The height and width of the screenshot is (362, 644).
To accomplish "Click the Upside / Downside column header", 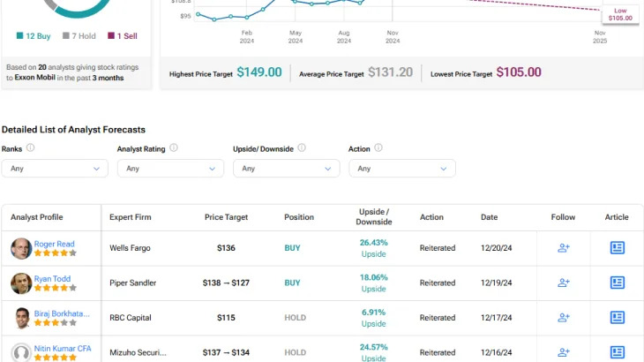I will [374, 217].
